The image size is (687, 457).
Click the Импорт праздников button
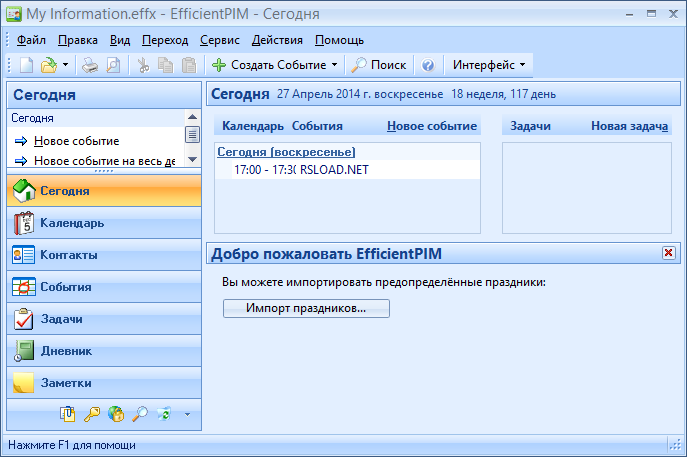pos(306,308)
